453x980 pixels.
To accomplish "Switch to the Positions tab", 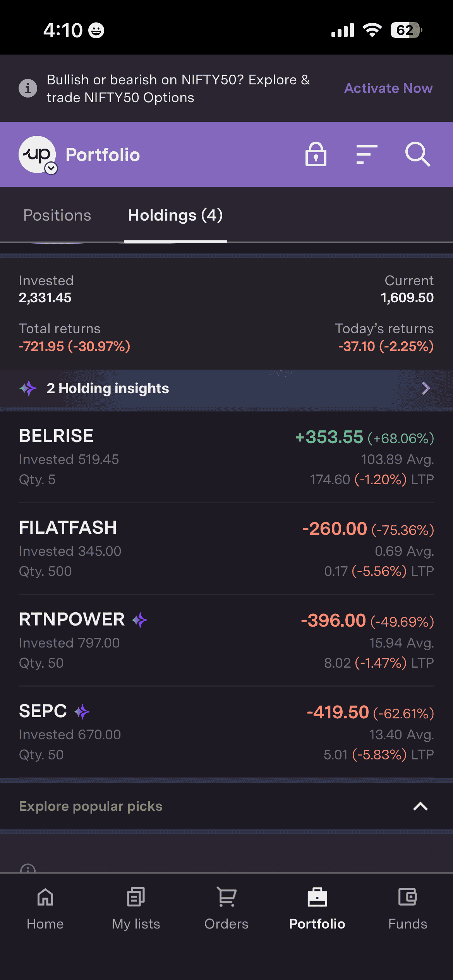I will click(57, 215).
